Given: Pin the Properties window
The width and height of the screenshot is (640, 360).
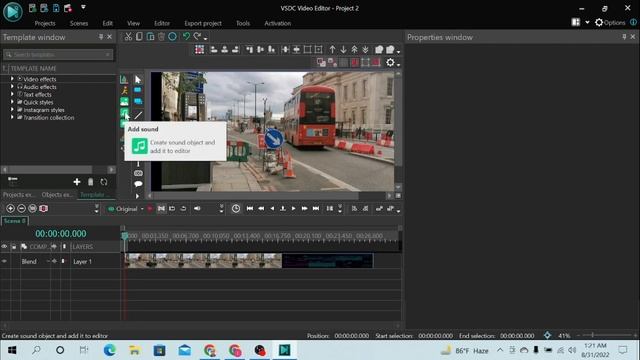Looking at the screenshot, I should 624,37.
